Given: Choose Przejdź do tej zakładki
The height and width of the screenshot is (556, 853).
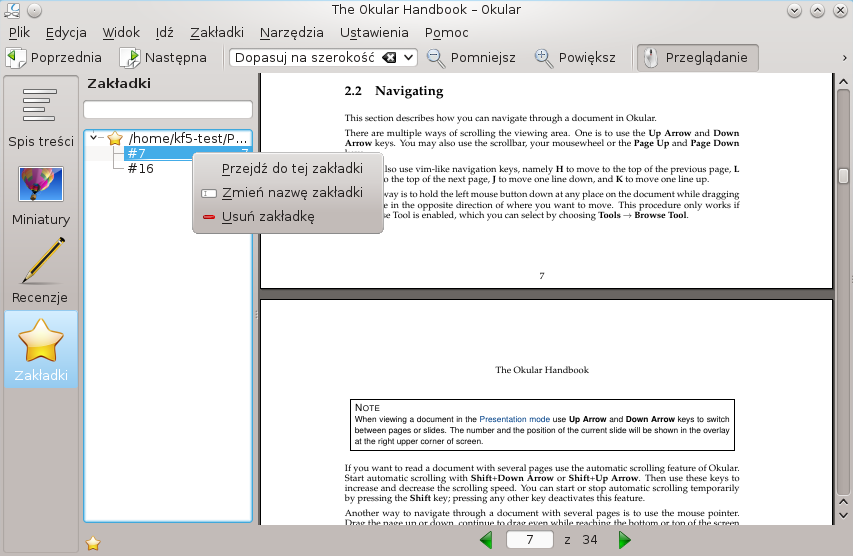Looking at the screenshot, I should click(291, 168).
